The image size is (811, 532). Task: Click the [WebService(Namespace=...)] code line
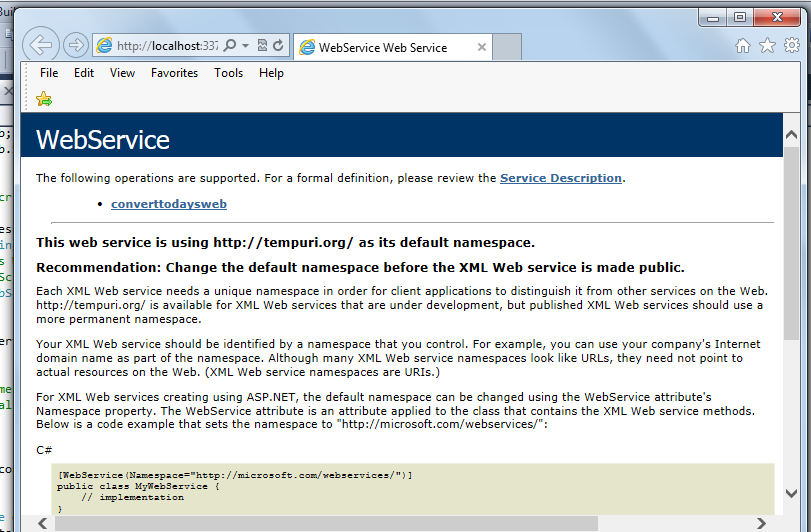point(235,475)
